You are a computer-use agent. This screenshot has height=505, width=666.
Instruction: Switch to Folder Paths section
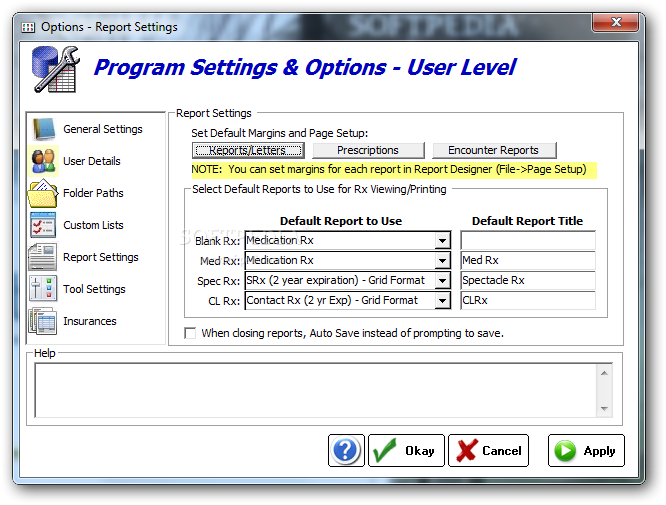(93, 193)
